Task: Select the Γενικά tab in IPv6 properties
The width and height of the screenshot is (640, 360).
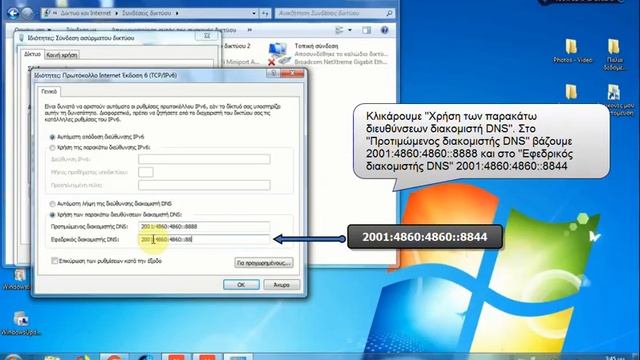Action: [49, 91]
